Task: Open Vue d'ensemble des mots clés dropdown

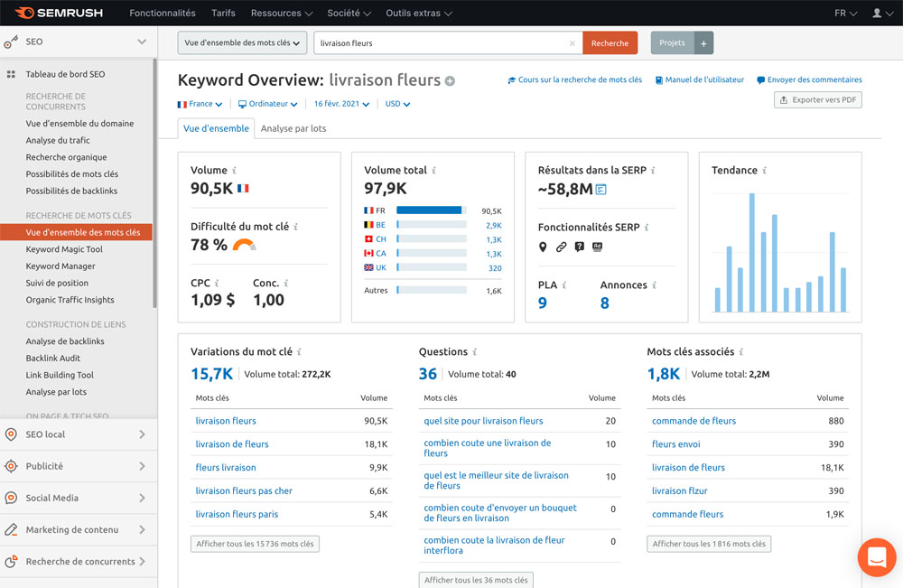Action: (x=242, y=43)
